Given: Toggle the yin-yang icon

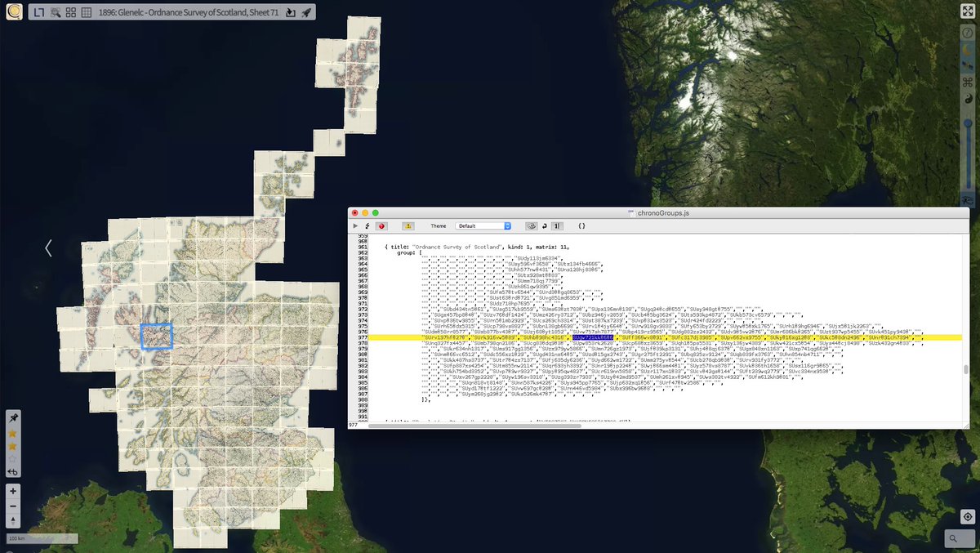Looking at the screenshot, I should (968, 99).
